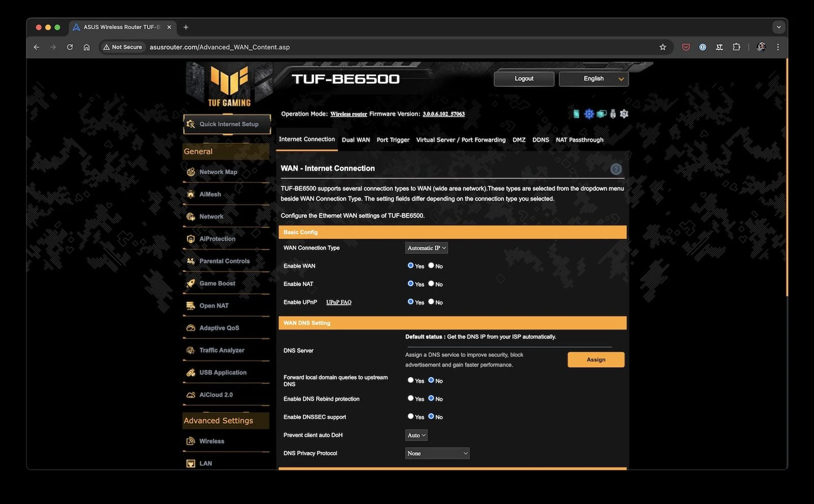814x504 pixels.
Task: Open the Traffic Analyzer section
Action: [x=226, y=350]
